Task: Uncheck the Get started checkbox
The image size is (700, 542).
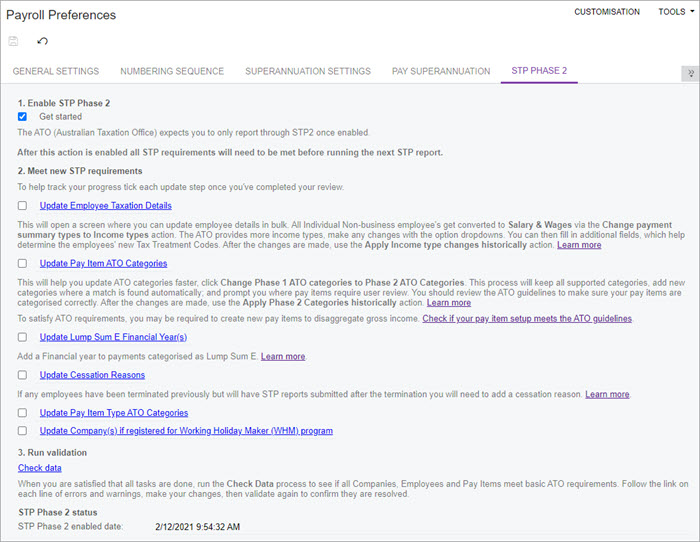Action: click(x=22, y=117)
